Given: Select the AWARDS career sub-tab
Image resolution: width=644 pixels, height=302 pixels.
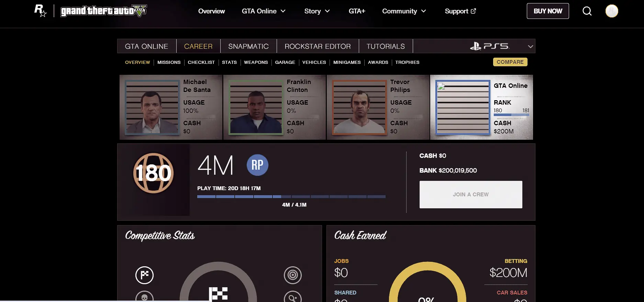Looking at the screenshot, I should coord(378,62).
